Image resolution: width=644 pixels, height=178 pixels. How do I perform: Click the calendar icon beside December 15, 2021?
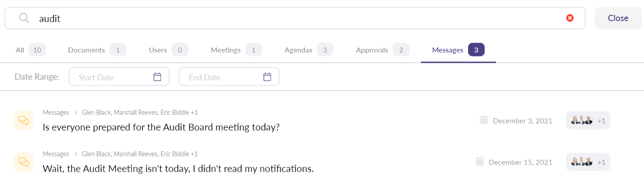[479, 161]
